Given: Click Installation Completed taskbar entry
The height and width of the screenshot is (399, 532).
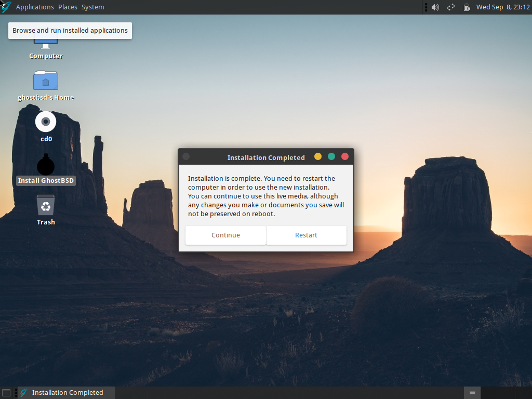Looking at the screenshot, I should 66,393.
